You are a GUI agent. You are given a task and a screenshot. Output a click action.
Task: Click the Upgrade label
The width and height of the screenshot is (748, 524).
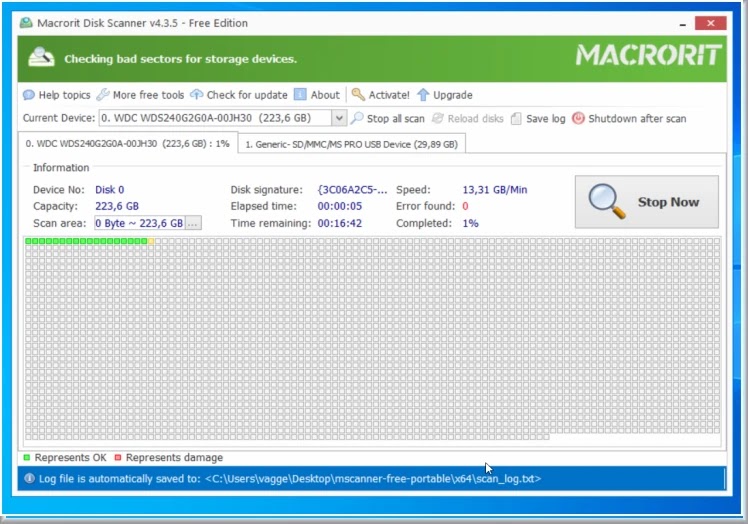point(453,95)
